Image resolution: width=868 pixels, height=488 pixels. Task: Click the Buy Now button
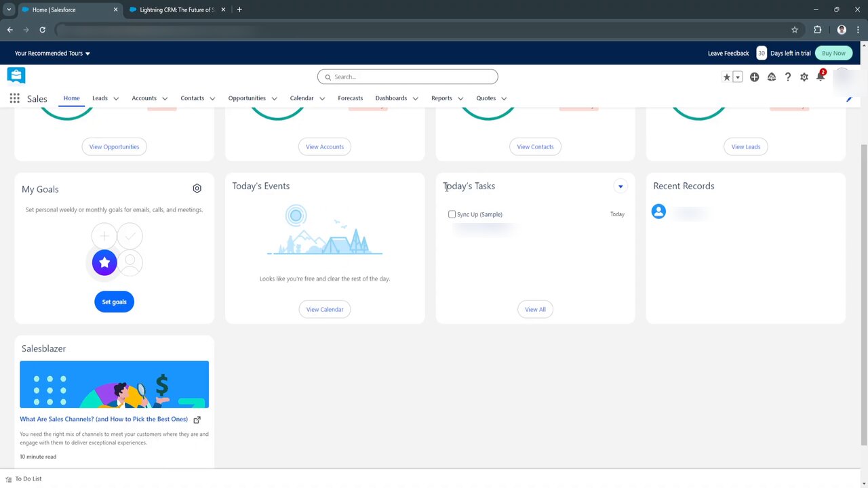(833, 53)
